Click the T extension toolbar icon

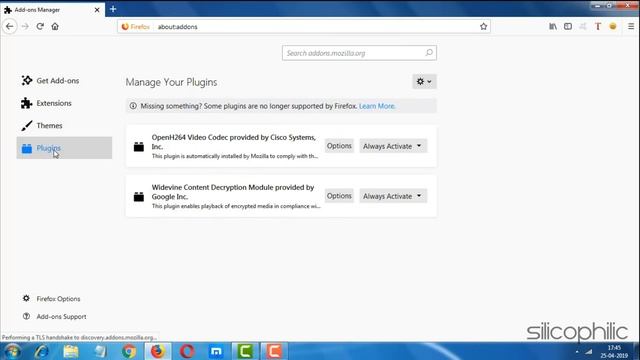click(x=598, y=27)
